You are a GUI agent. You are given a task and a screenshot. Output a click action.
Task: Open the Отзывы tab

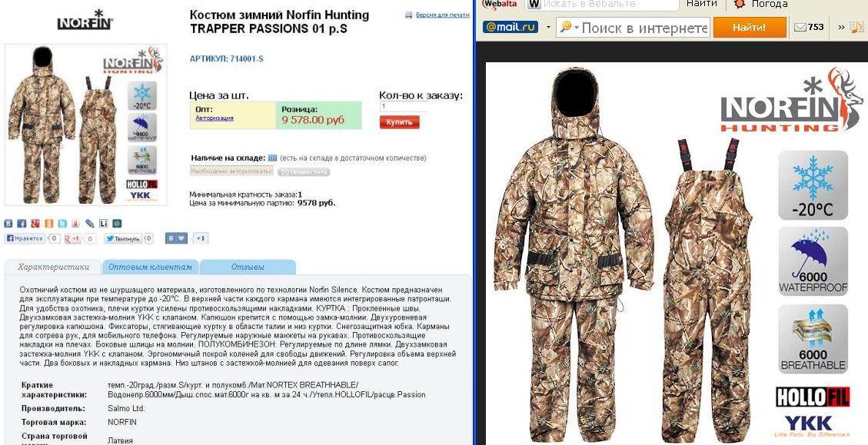click(x=248, y=267)
